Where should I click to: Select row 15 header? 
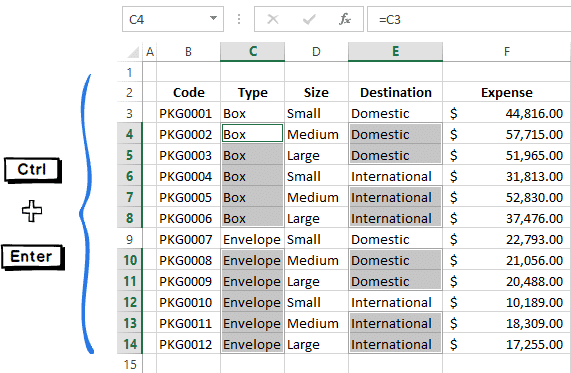pyautogui.click(x=130, y=364)
